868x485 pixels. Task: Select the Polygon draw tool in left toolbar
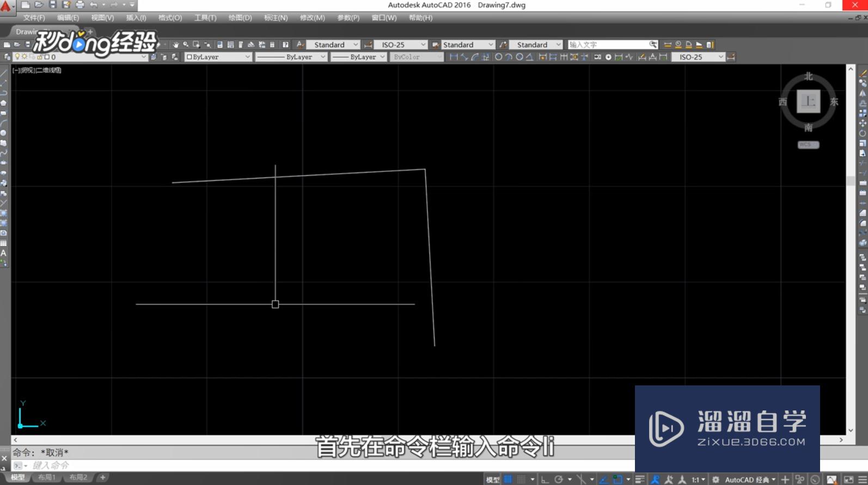tap(4, 103)
